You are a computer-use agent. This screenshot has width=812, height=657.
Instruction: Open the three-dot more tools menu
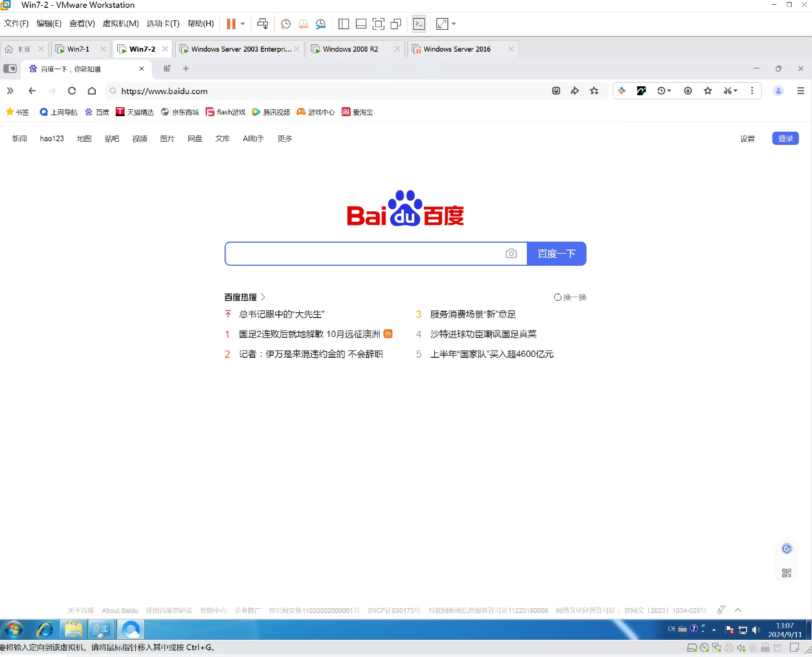pos(752,90)
